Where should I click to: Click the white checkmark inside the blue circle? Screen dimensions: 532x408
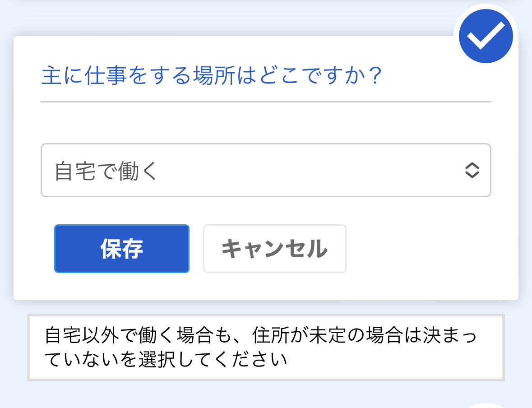coord(486,35)
